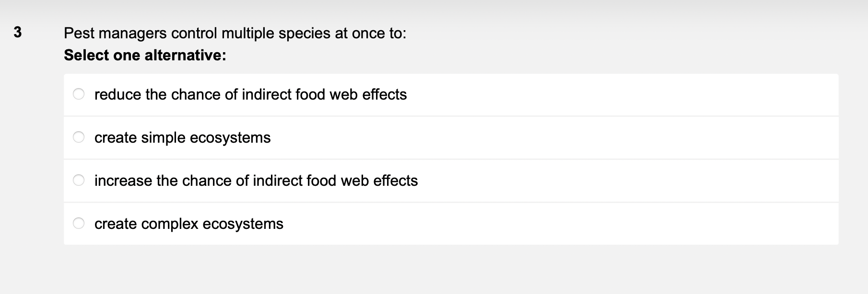Image resolution: width=868 pixels, height=294 pixels.
Task: Click 'increase the chance of indirect food web effects' text
Action: click(256, 181)
